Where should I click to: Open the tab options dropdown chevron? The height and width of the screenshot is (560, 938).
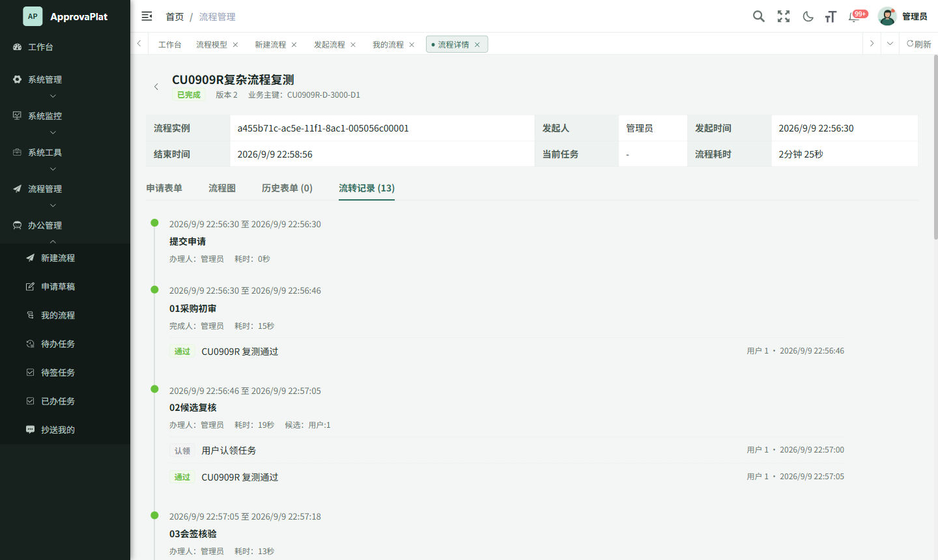(890, 44)
